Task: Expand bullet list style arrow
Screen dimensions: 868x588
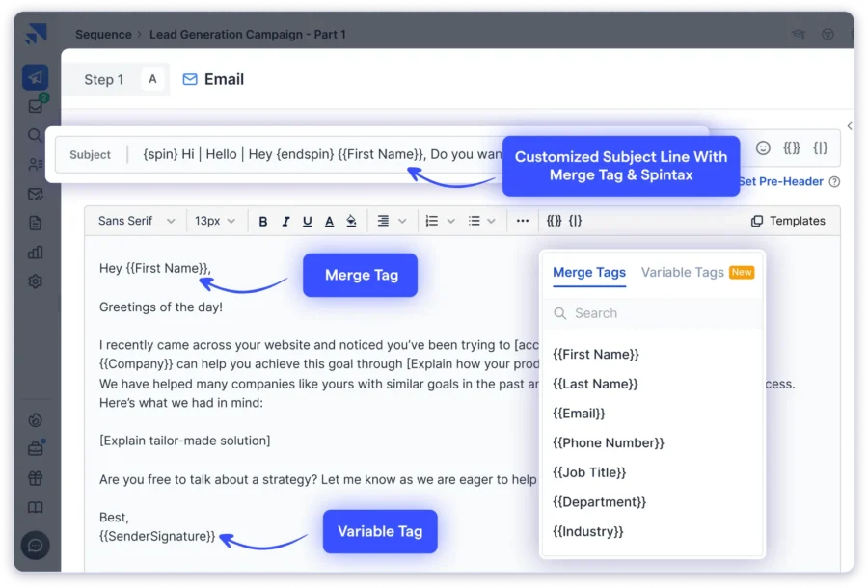Action: coord(491,222)
